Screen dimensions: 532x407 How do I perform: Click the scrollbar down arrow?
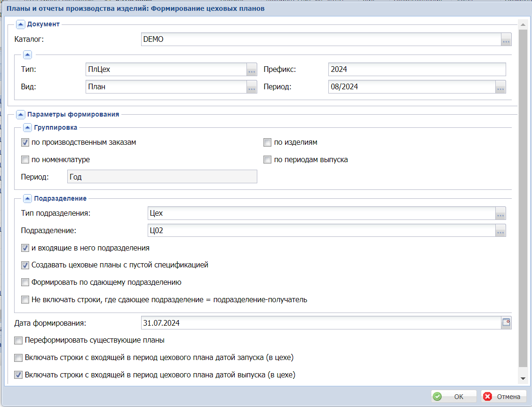point(522,378)
